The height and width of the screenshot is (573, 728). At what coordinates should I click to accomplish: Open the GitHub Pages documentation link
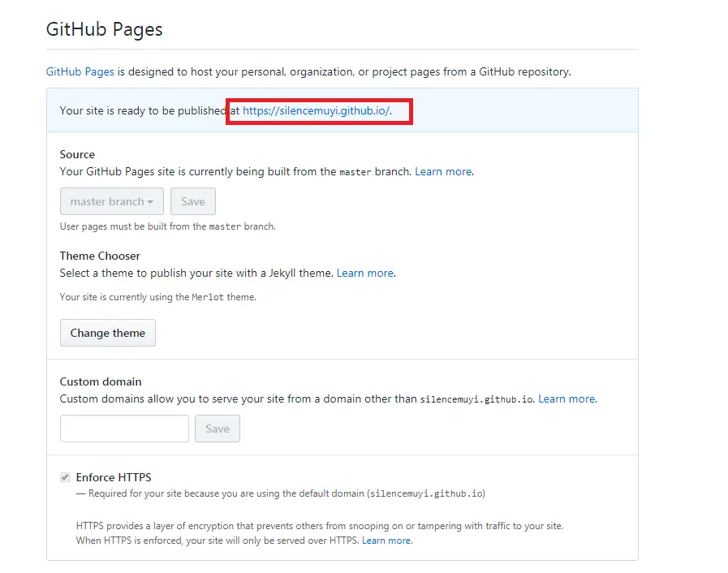(x=80, y=72)
